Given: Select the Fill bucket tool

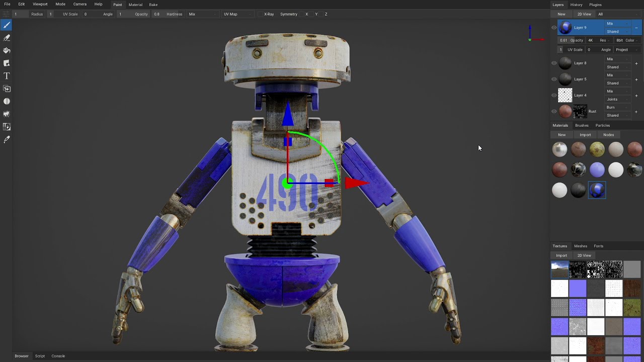Looking at the screenshot, I should [7, 50].
